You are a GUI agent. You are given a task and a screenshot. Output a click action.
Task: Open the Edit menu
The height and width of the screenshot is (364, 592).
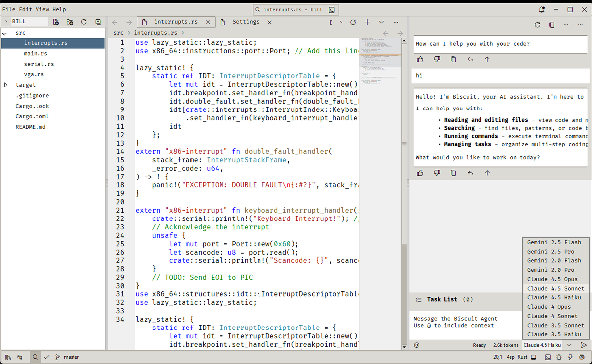[25, 9]
